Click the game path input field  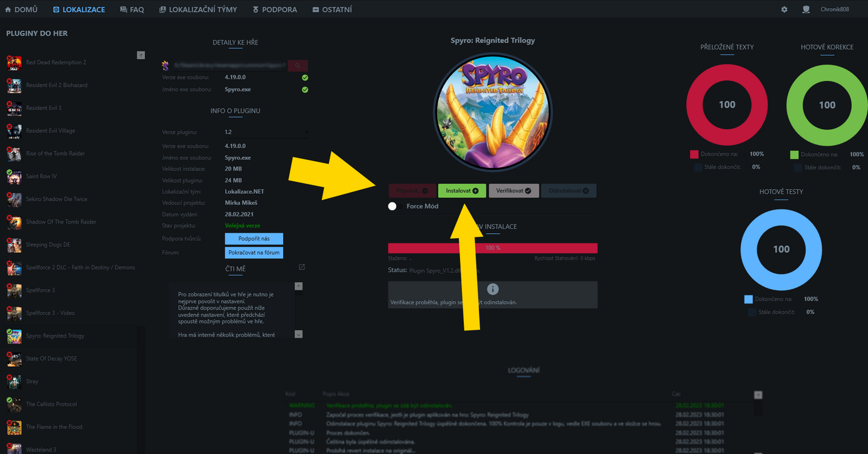(x=230, y=65)
